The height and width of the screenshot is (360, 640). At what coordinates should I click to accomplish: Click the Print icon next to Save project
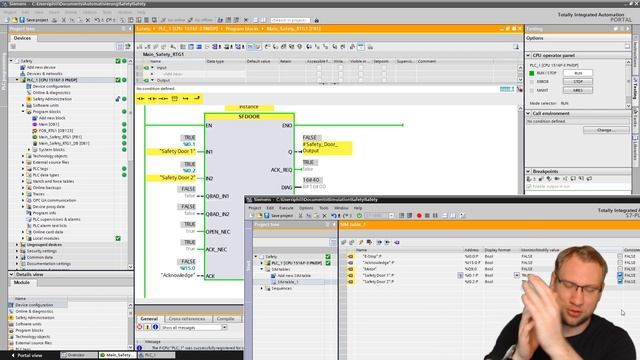click(54, 20)
